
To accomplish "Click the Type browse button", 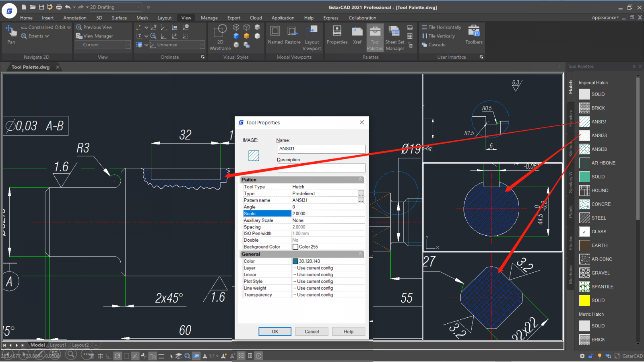I will (x=361, y=193).
